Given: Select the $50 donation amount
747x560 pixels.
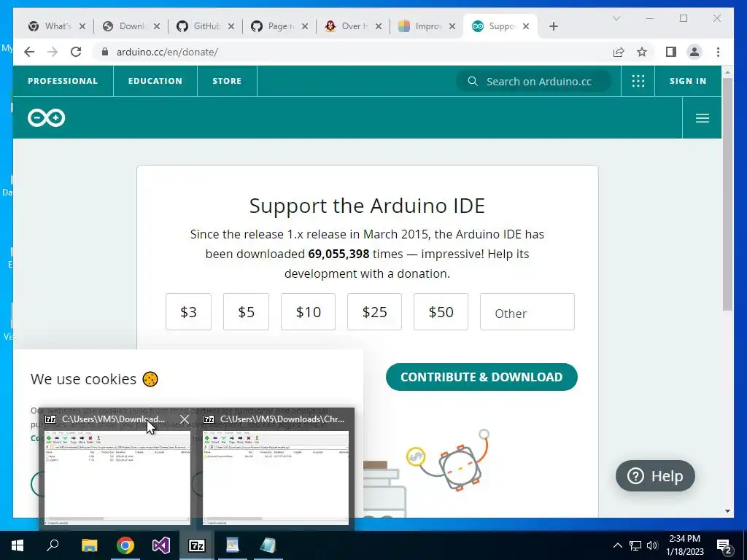Looking at the screenshot, I should coord(441,312).
